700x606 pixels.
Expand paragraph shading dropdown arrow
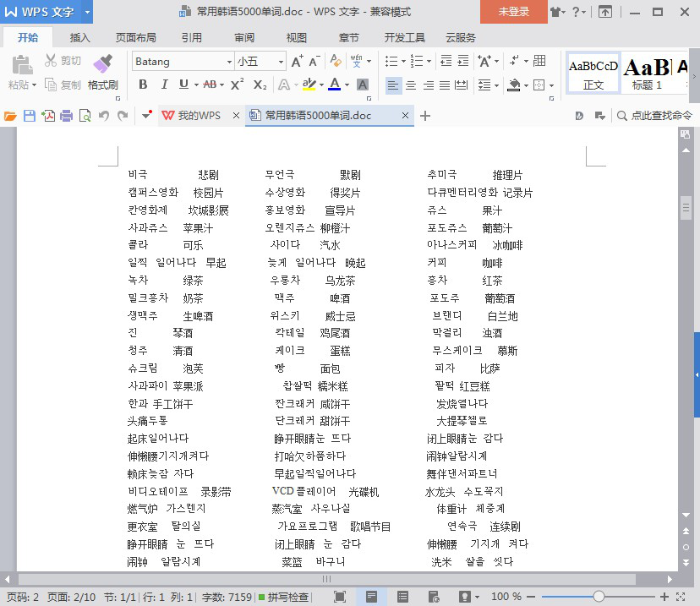[x=526, y=85]
